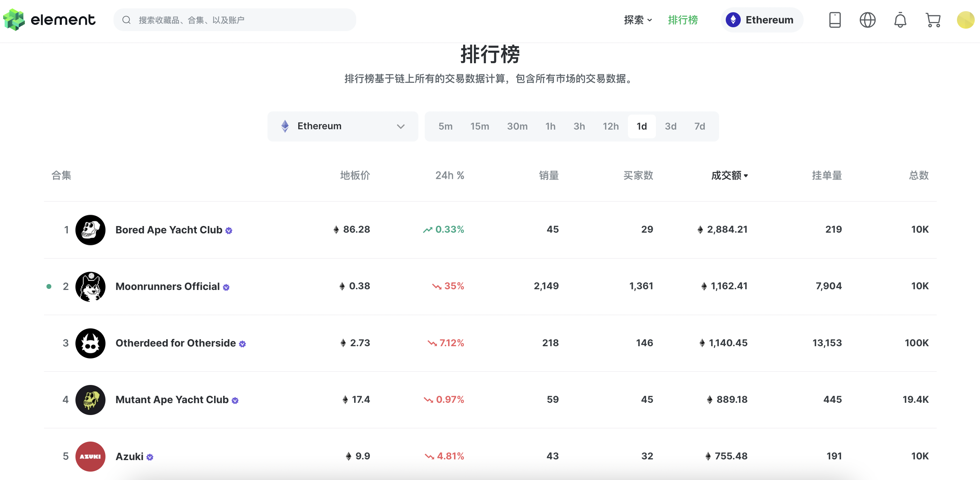Click the Ethereum network button in header

(762, 20)
